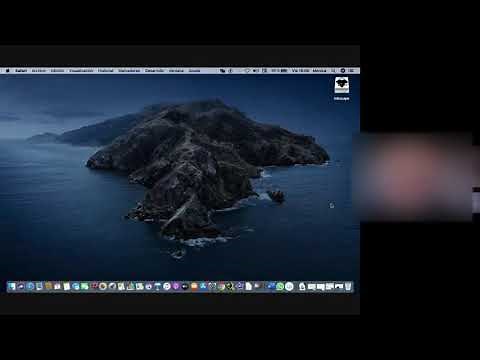
Task: Open the orange Books app in Dock
Action: 194,286
